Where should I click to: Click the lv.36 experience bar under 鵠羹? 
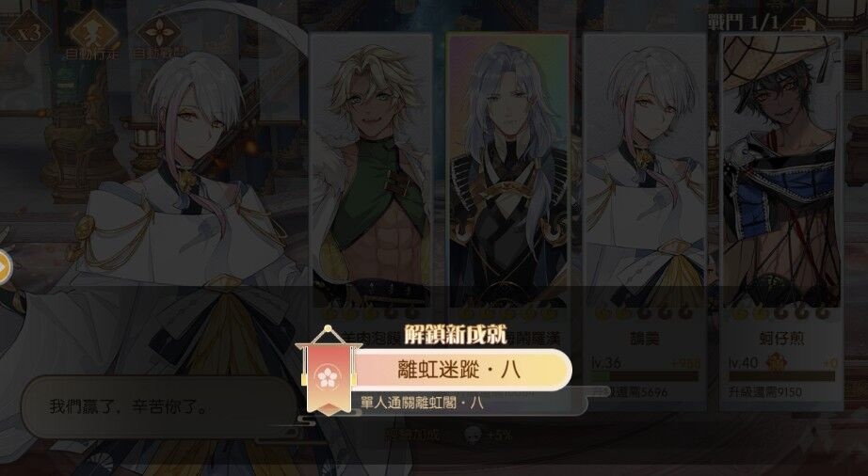645,376
